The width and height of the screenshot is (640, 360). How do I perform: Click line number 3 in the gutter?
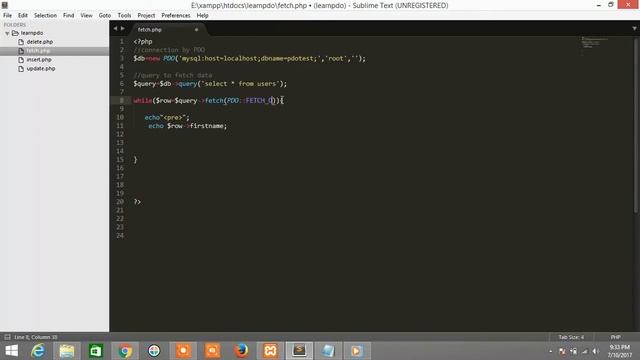(121, 58)
